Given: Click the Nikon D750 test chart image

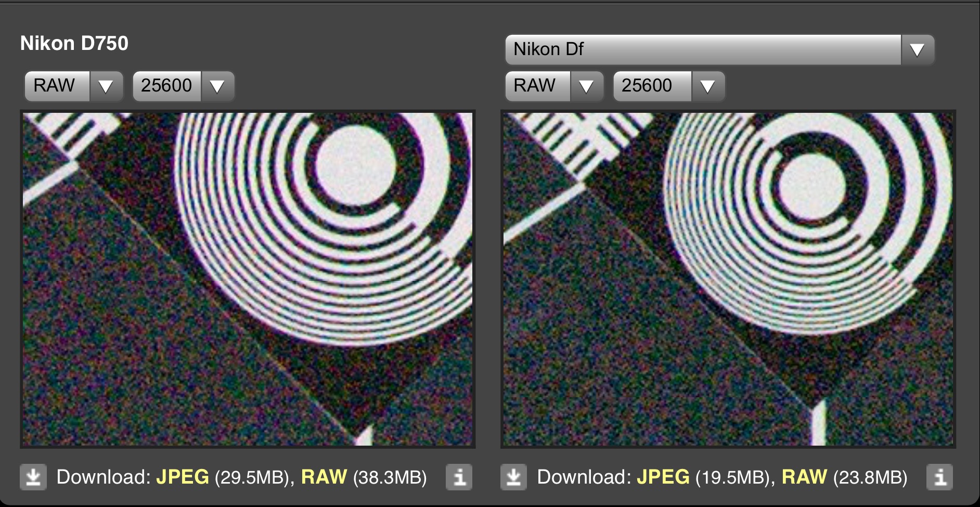Looking at the screenshot, I should coord(248,279).
